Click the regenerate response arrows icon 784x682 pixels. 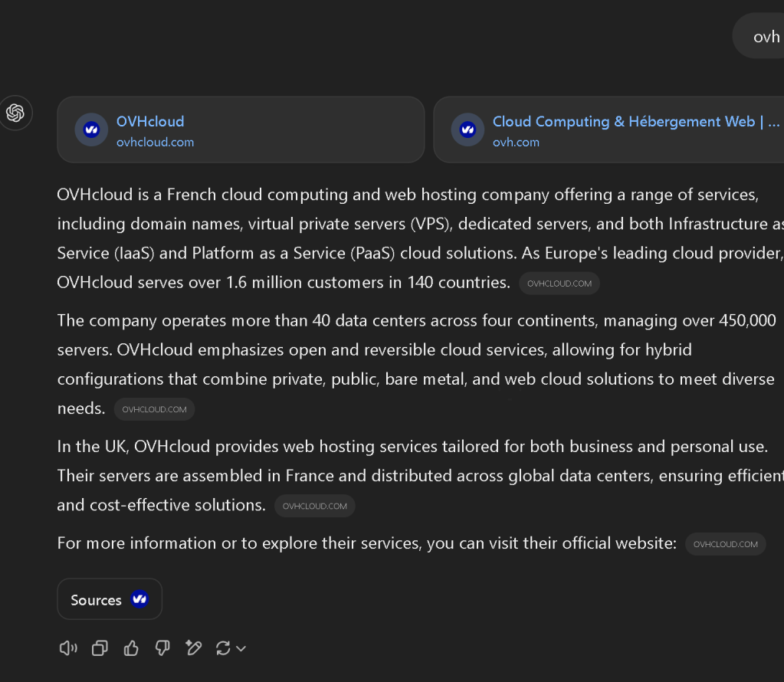click(223, 648)
